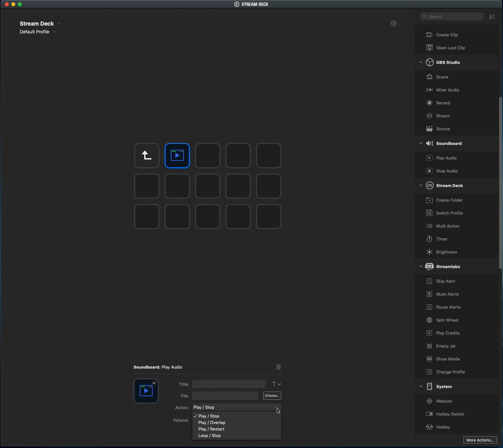The height and width of the screenshot is (448, 503).
Task: Click the File path field
Action: click(x=225, y=396)
